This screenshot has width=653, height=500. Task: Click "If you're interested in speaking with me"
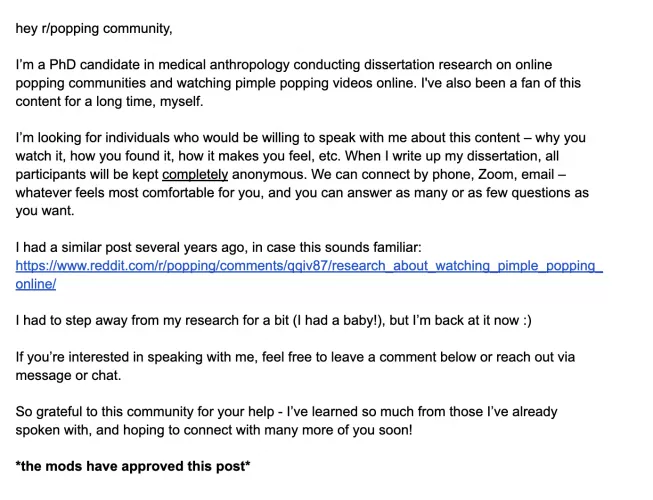(143, 357)
